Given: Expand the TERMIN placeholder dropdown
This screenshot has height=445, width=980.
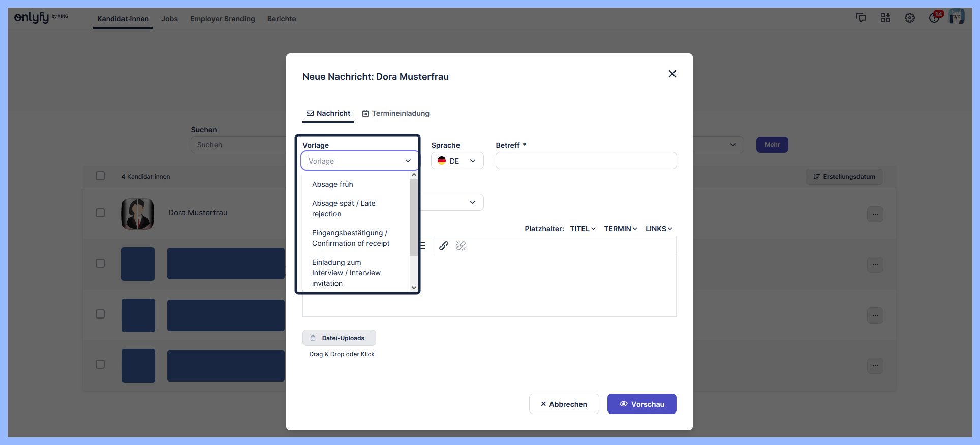Looking at the screenshot, I should [620, 229].
